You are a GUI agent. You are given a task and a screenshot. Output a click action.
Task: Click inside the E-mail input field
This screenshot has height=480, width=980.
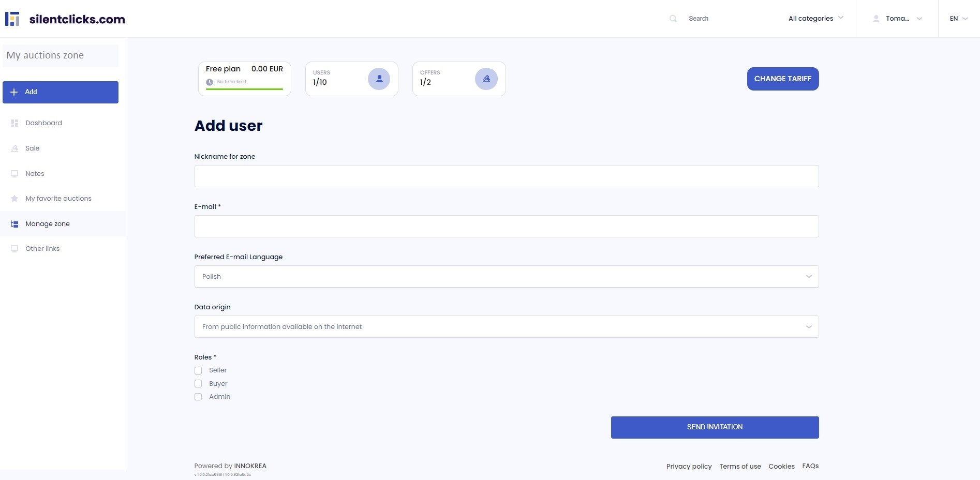pos(506,226)
